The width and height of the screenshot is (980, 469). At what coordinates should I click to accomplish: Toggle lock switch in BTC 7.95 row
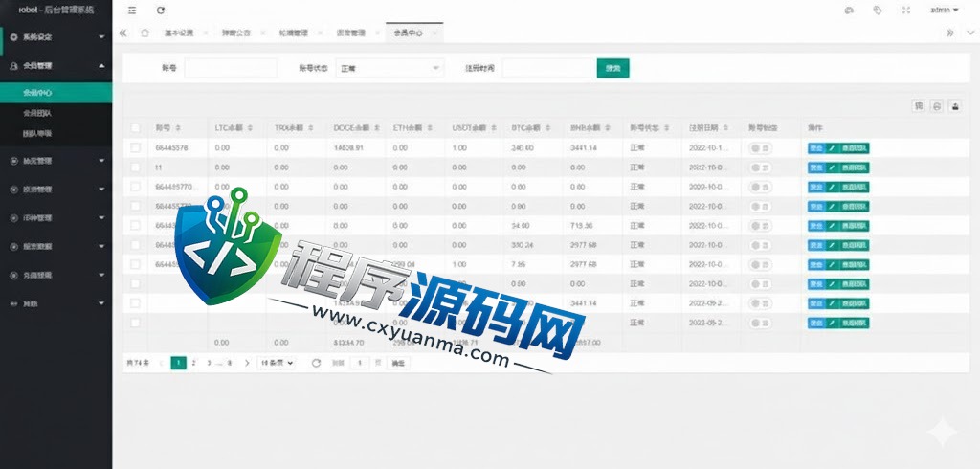pos(760,264)
